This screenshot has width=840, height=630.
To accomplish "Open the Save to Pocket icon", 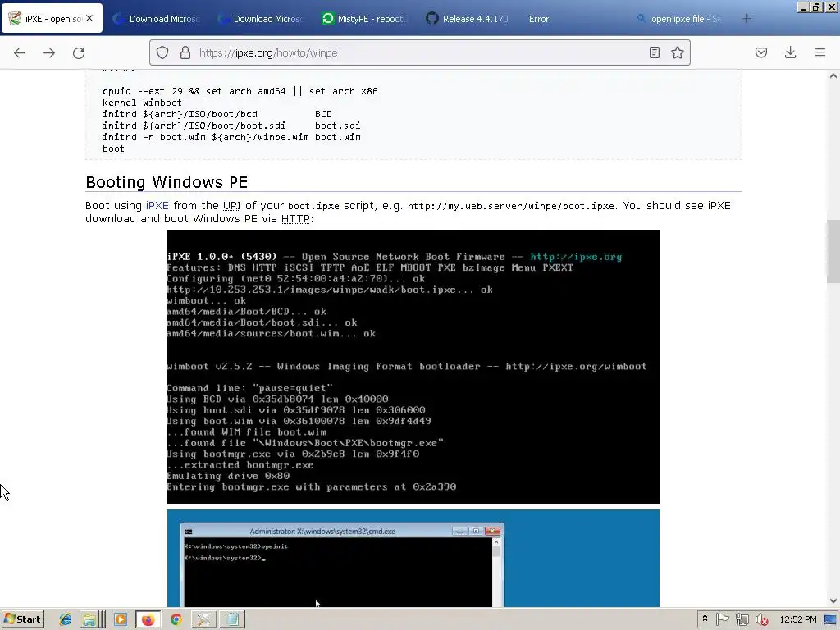I will (x=761, y=52).
